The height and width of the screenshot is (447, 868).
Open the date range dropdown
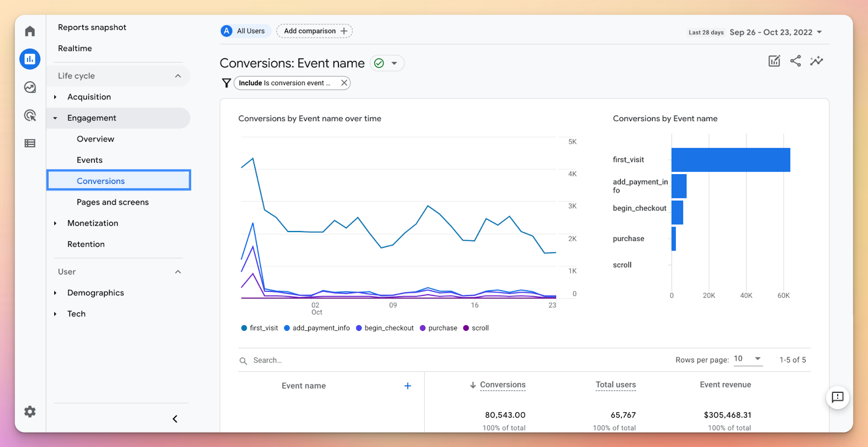click(x=776, y=33)
